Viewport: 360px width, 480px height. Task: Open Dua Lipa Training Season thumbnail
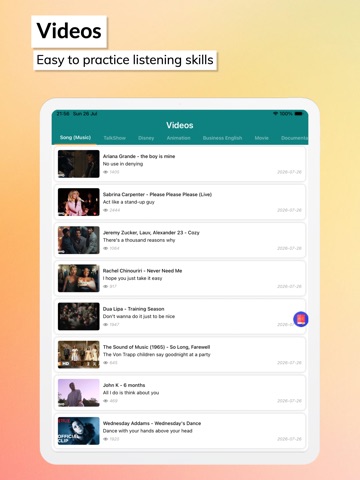click(79, 316)
